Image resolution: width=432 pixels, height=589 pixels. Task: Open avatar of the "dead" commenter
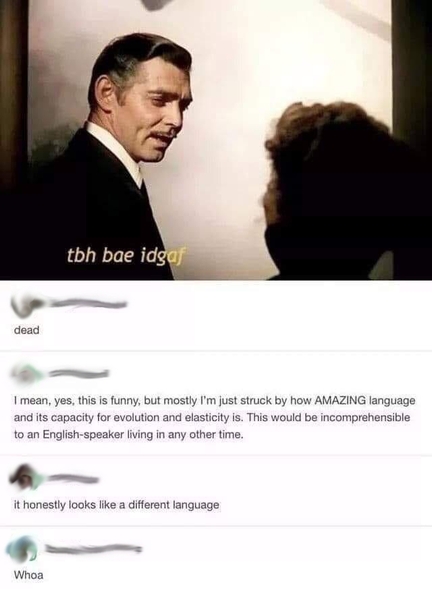(x=25, y=305)
